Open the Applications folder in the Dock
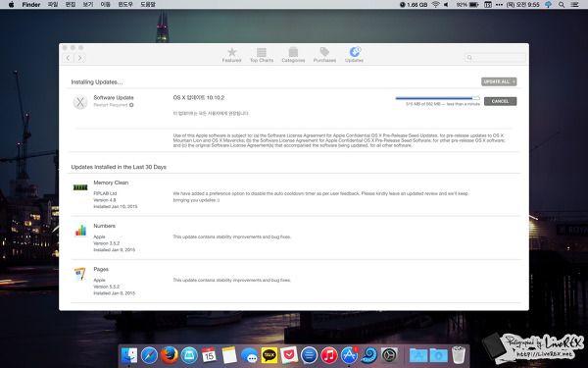 point(417,355)
